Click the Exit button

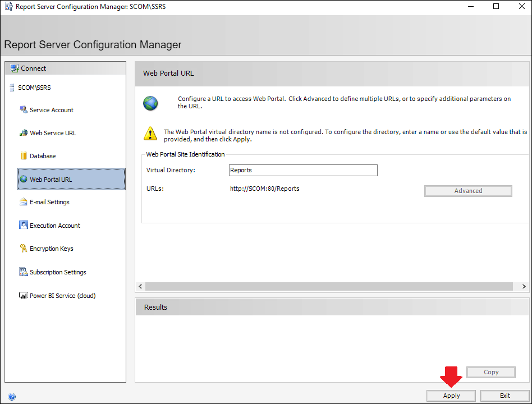click(505, 396)
